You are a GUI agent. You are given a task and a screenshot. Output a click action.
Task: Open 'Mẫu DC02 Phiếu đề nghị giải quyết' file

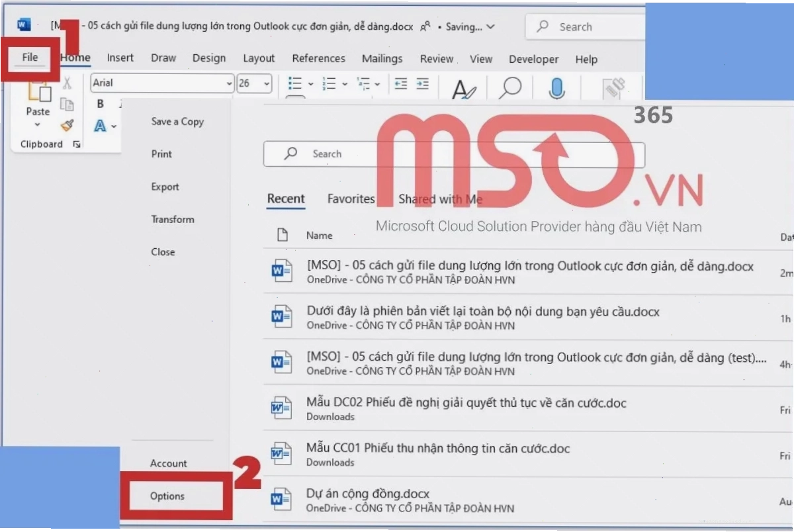528,408
